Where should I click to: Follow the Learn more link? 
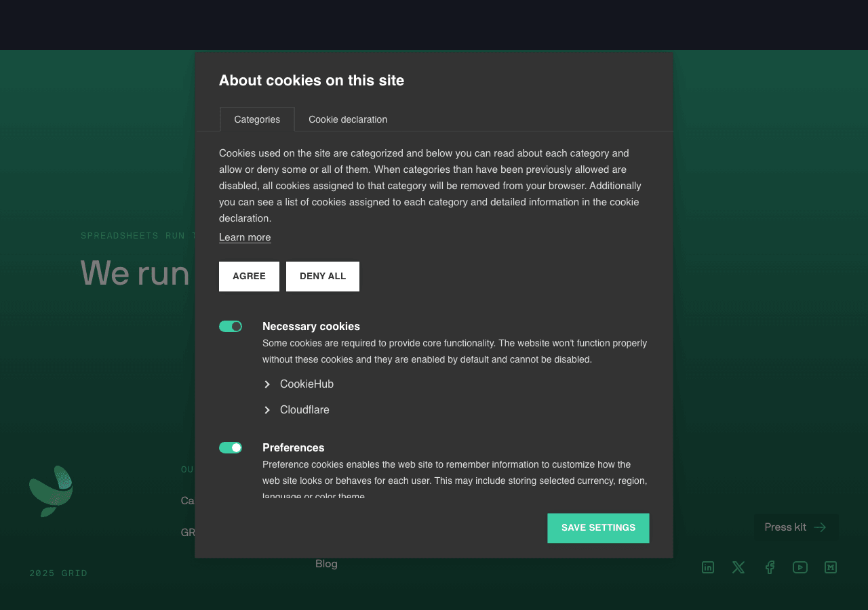tap(245, 237)
